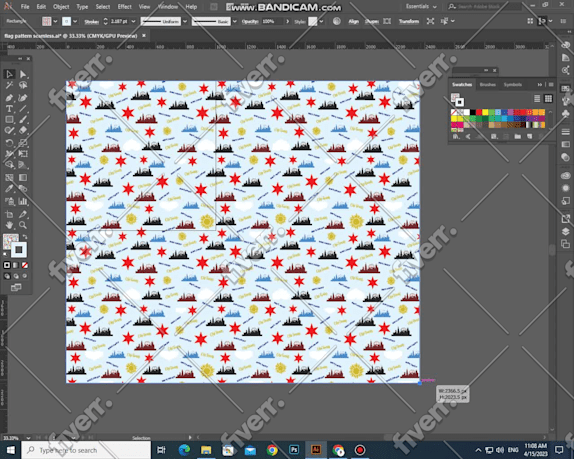
Task: Open the Effect menu
Action: point(124,7)
